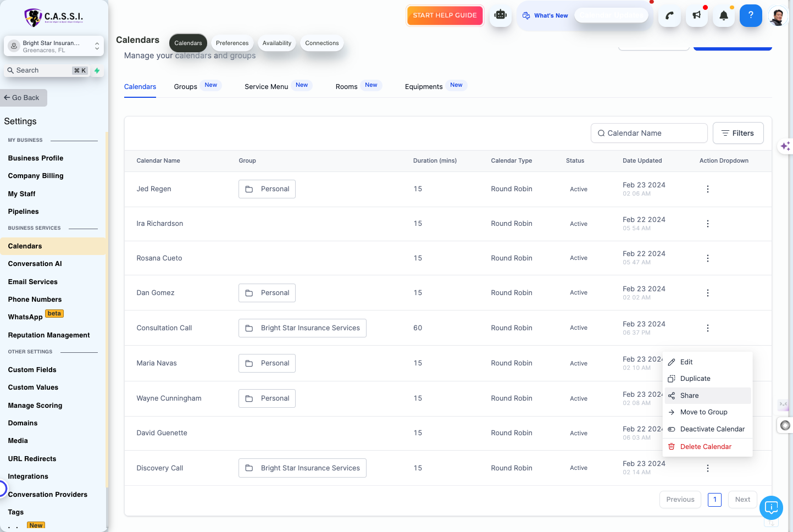Choose Deactivate Calendar option

pyautogui.click(x=707, y=429)
